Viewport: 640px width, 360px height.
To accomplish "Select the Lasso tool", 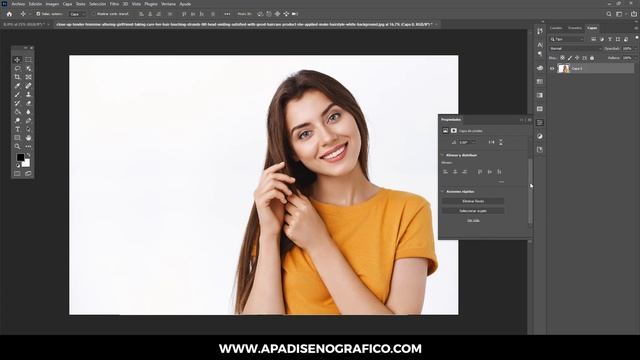I will [17, 69].
